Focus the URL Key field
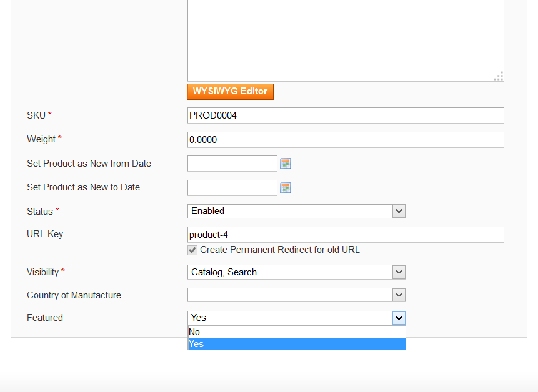The image size is (538, 392). [x=345, y=235]
